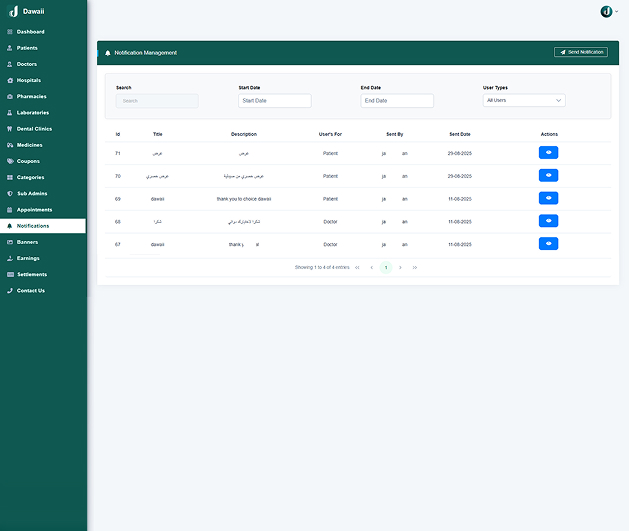Click the Medicines pills icon

click(10, 145)
